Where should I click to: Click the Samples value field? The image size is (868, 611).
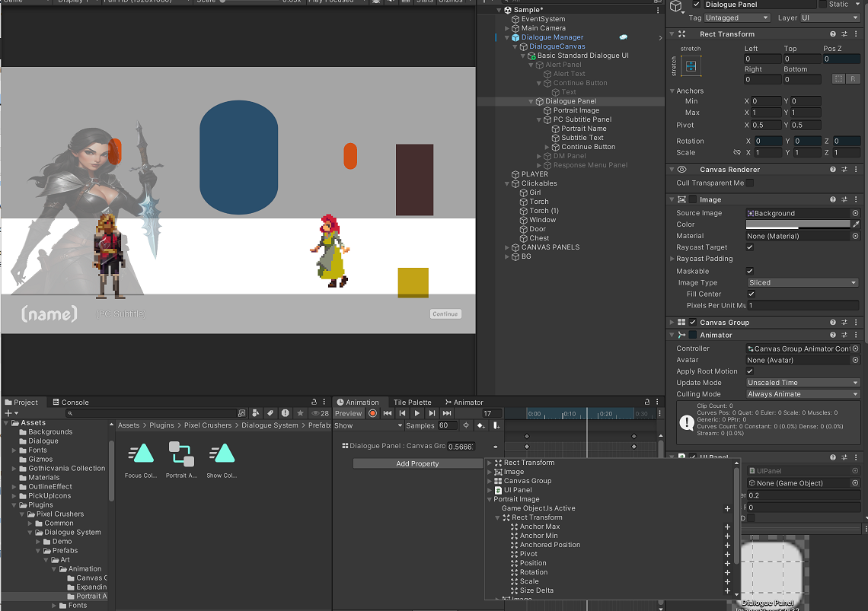point(447,425)
